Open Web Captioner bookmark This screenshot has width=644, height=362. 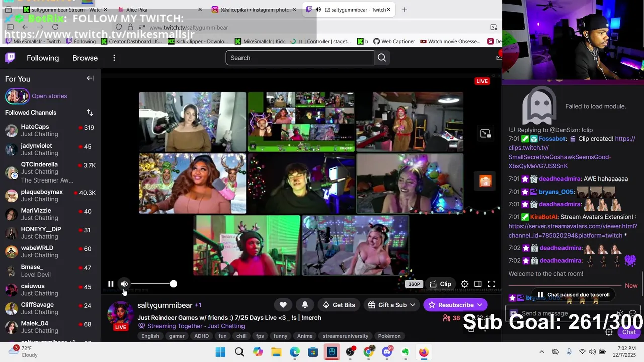coord(394,42)
